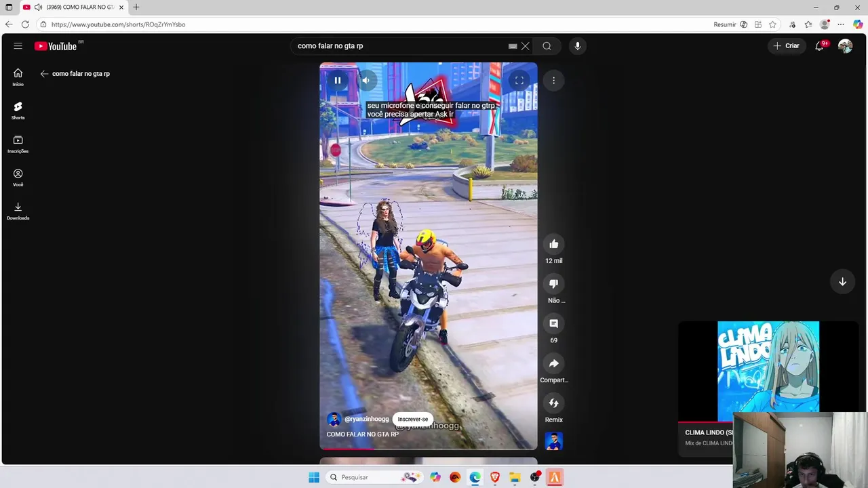Click the Criar button

[786, 45]
